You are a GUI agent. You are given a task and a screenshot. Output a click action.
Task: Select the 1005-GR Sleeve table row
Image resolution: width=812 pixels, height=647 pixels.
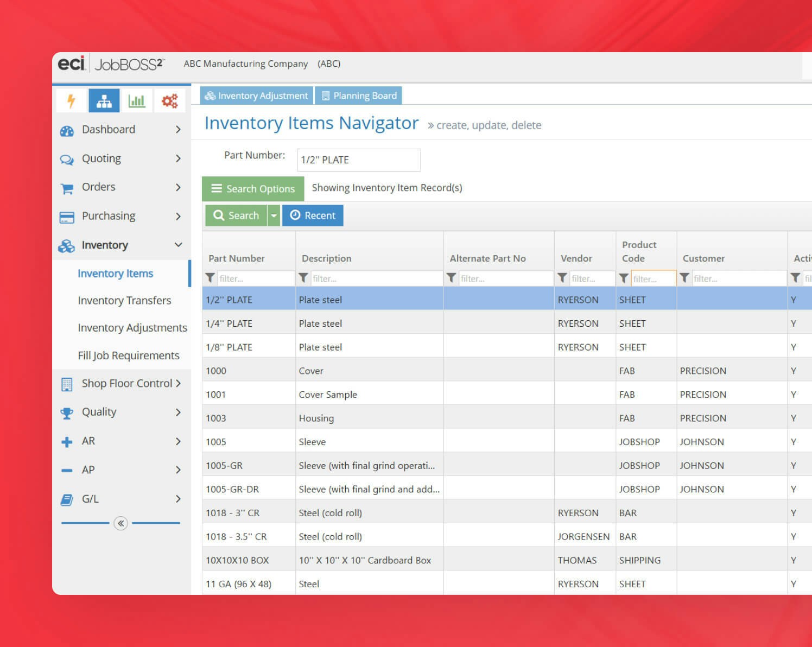click(366, 466)
